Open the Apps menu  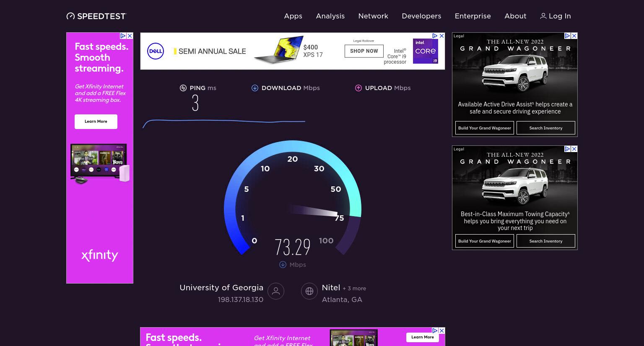(293, 16)
